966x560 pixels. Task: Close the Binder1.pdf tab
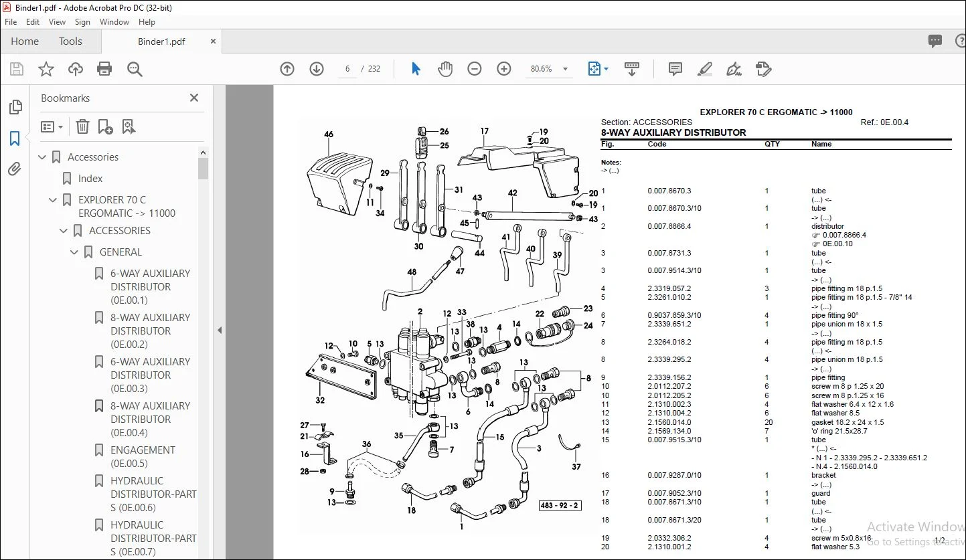click(x=214, y=41)
